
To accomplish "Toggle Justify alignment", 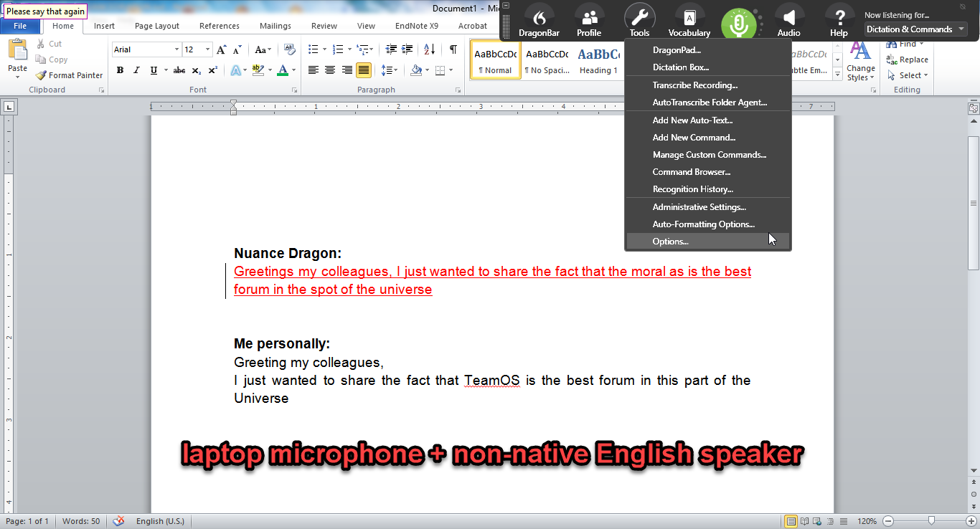I will (x=364, y=70).
